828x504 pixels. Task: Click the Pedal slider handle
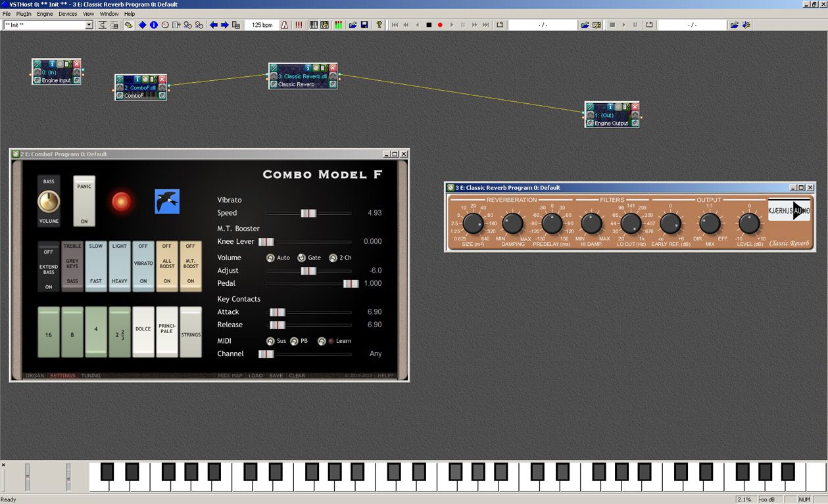click(351, 283)
